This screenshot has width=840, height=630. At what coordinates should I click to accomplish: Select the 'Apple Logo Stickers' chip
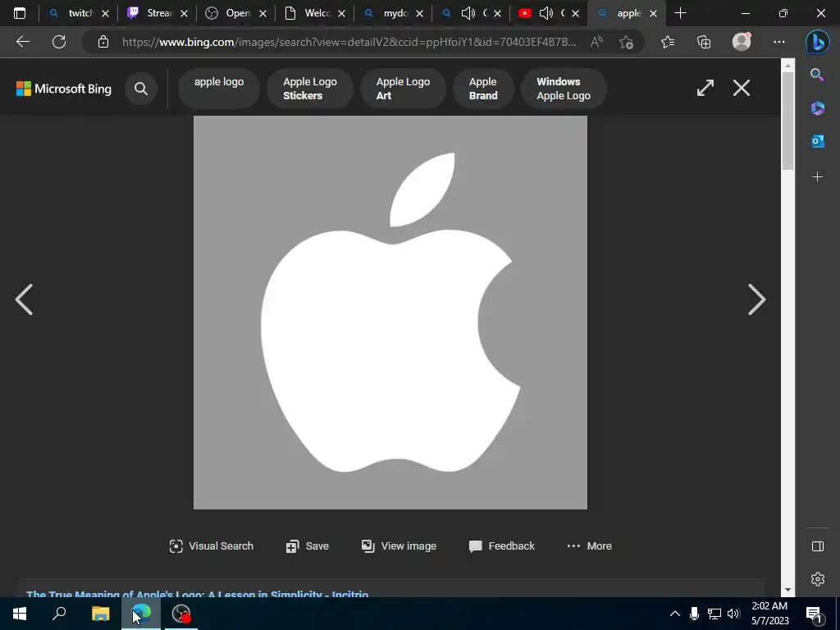309,89
